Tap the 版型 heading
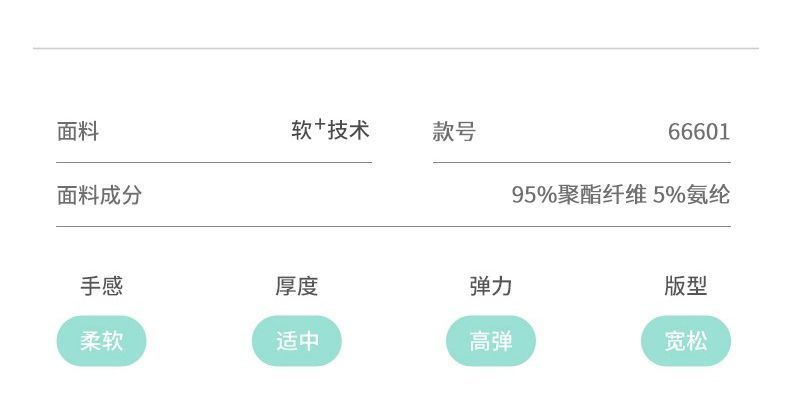 tap(686, 286)
